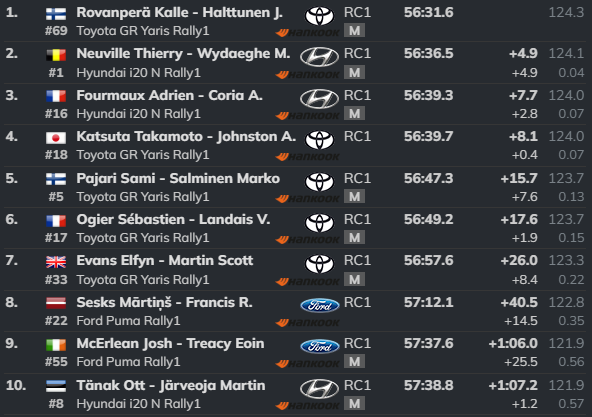This screenshot has width=592, height=417.
Task: Click the Ford logo beside McErlean Josh
Action: coord(320,346)
